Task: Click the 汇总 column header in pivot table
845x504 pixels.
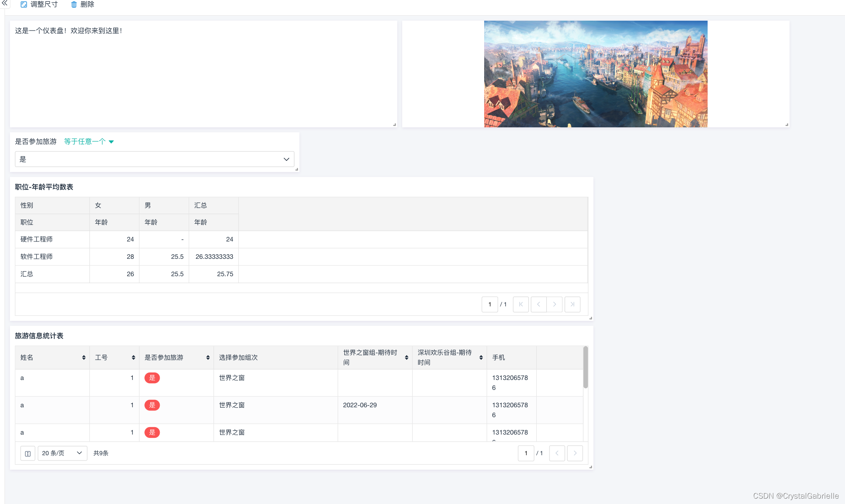Action: tap(201, 205)
